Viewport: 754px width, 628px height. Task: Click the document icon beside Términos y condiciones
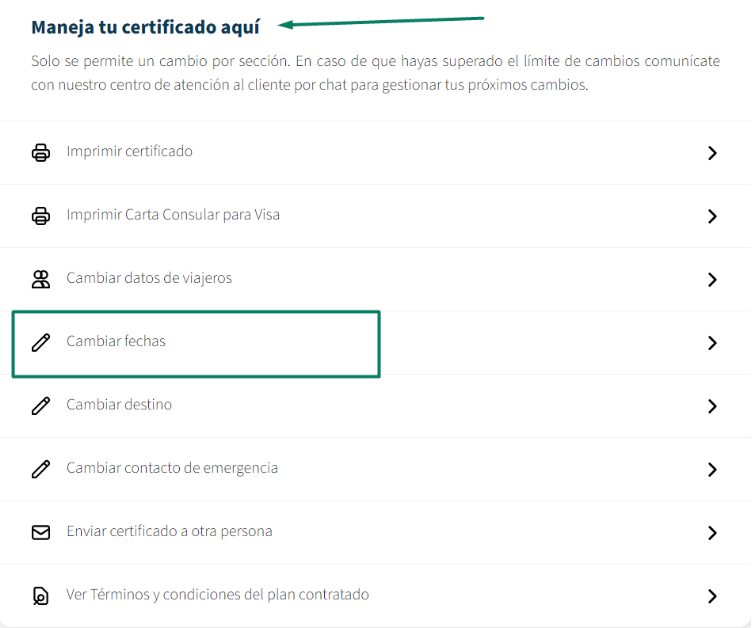(x=41, y=596)
